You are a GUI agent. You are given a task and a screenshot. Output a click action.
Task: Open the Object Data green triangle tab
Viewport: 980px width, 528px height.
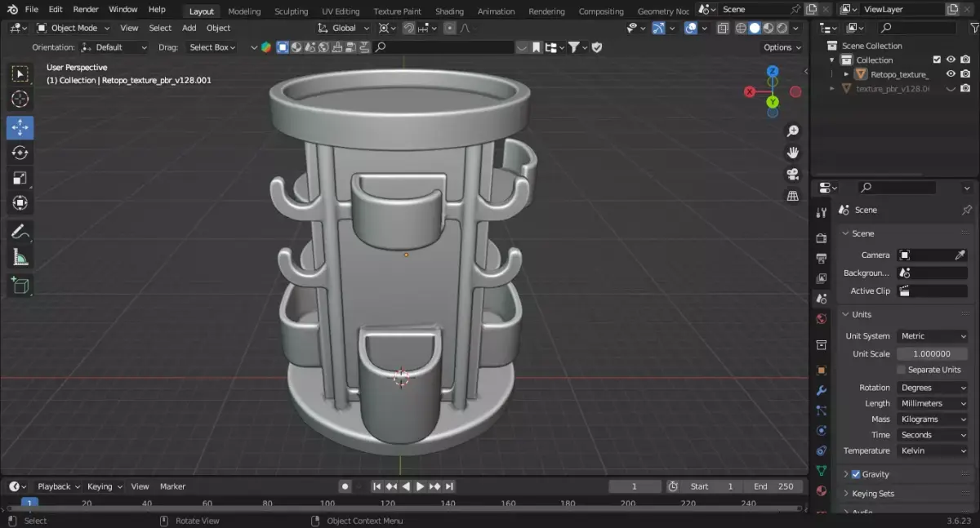pyautogui.click(x=822, y=471)
